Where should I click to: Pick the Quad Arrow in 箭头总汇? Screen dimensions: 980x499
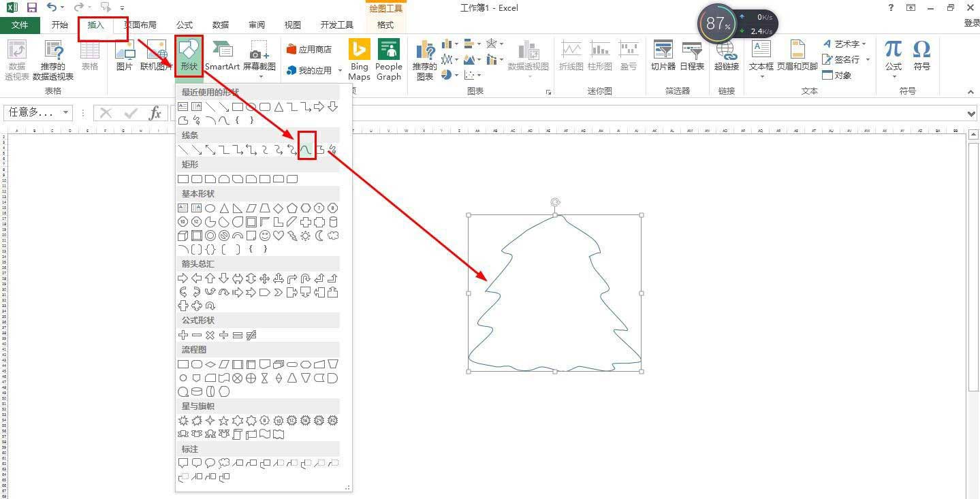(x=265, y=278)
